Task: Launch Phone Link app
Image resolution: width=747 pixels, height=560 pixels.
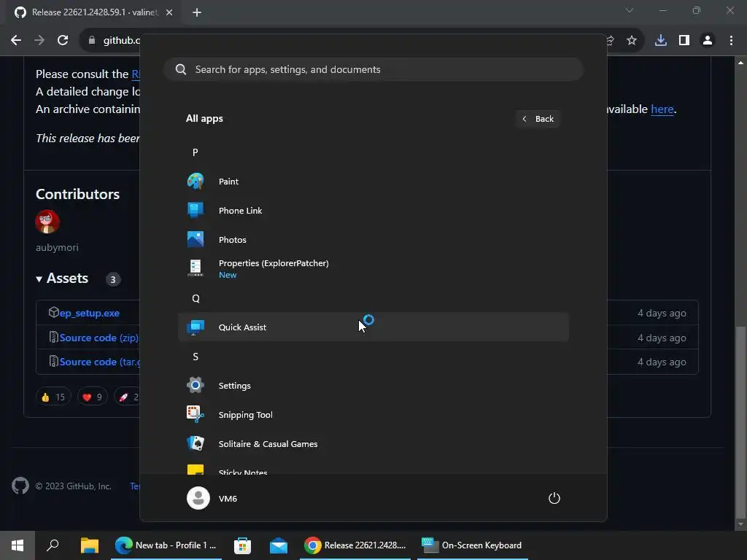Action: (373, 211)
